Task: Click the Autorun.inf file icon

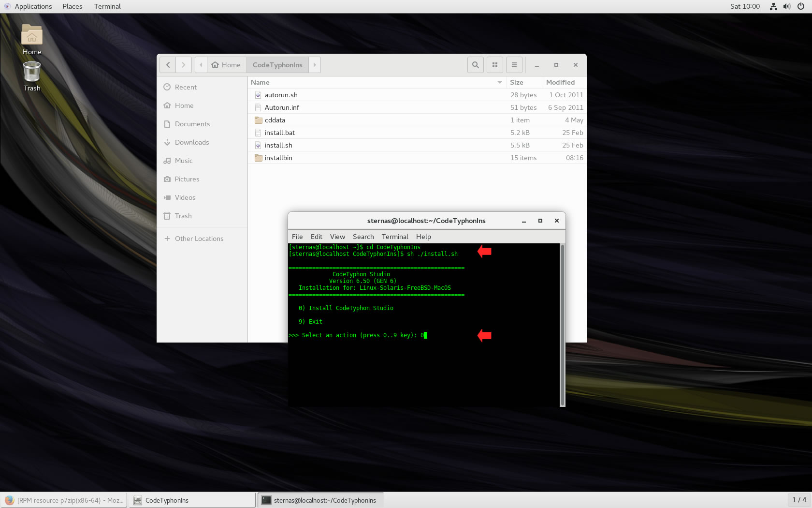Action: tap(258, 107)
